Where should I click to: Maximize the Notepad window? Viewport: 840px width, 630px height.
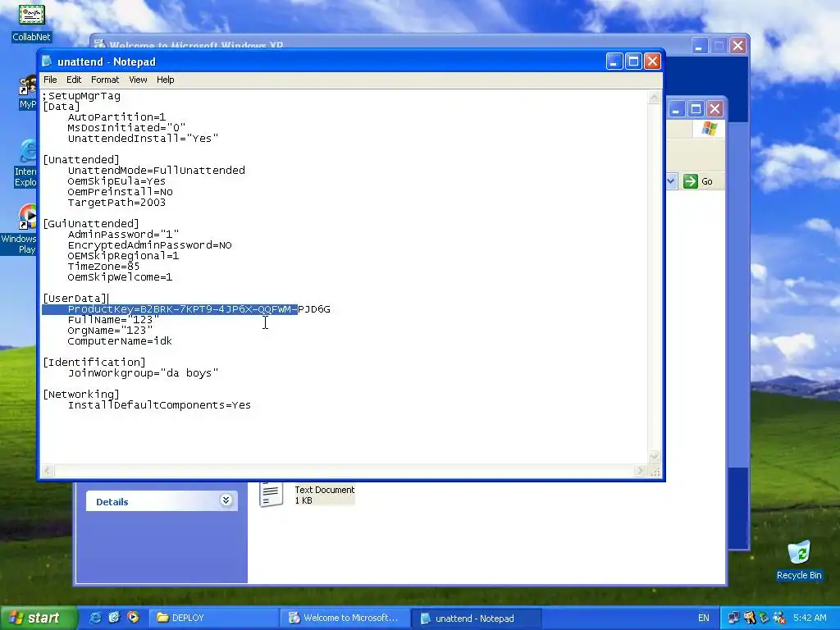point(633,61)
